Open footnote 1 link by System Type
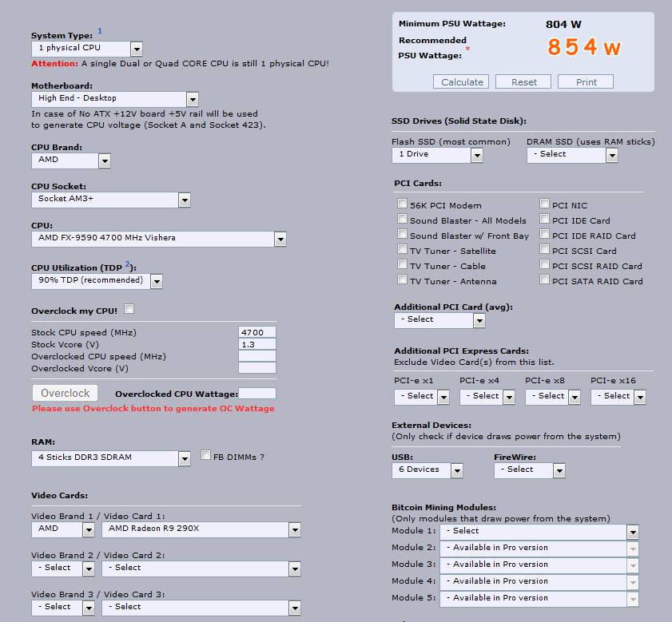The width and height of the screenshot is (672, 622). click(x=100, y=31)
